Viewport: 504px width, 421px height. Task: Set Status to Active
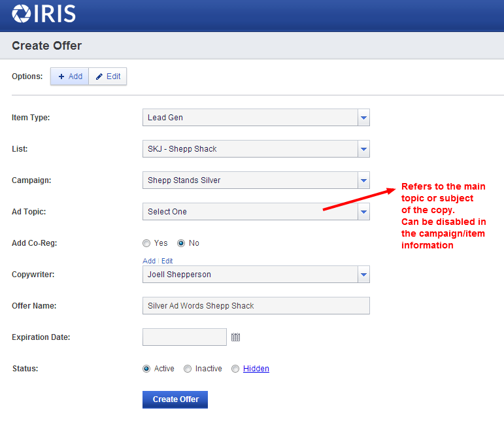146,369
